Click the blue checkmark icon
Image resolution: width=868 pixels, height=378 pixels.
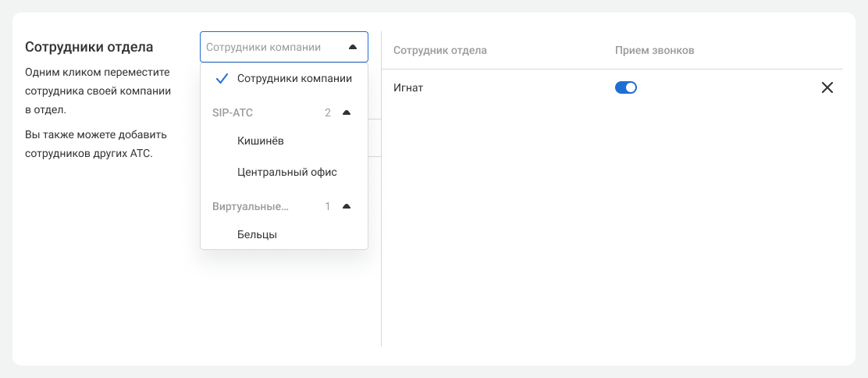coord(222,78)
